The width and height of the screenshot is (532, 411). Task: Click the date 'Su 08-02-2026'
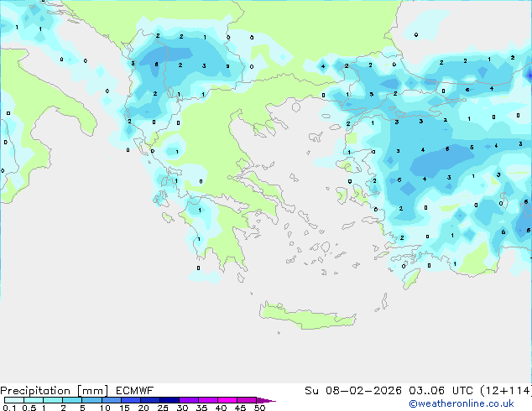pyautogui.click(x=353, y=391)
